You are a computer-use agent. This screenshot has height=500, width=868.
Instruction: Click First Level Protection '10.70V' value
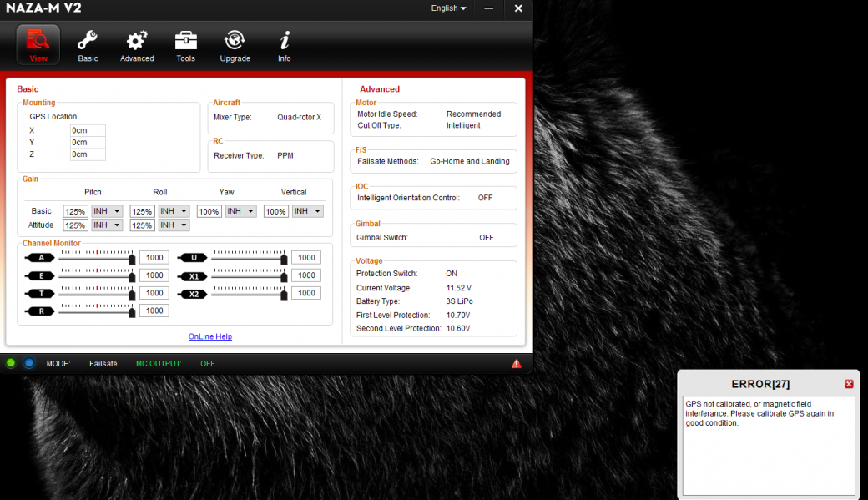click(458, 315)
